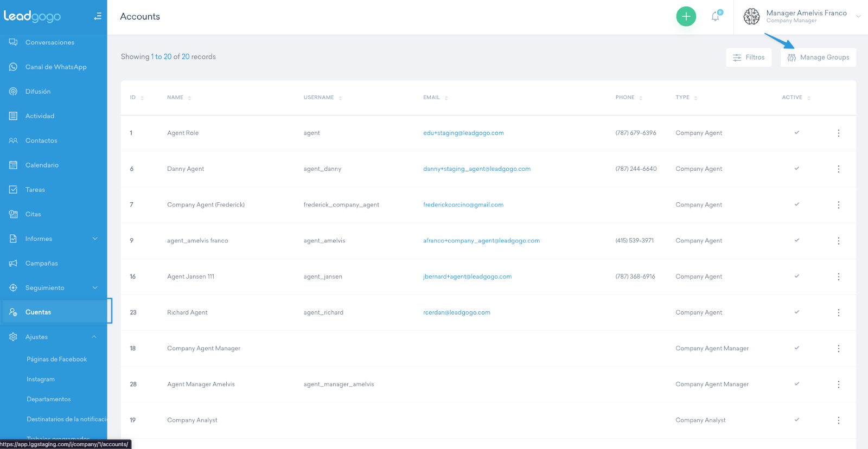
Task: Toggle active checkmark for Agent Role
Action: point(796,132)
